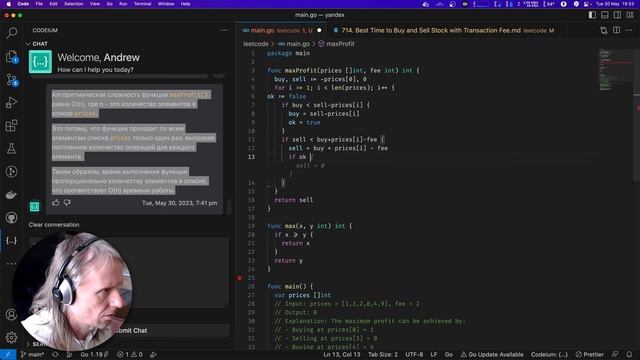
Task: Open the Explorer files icon
Action: point(11,56)
